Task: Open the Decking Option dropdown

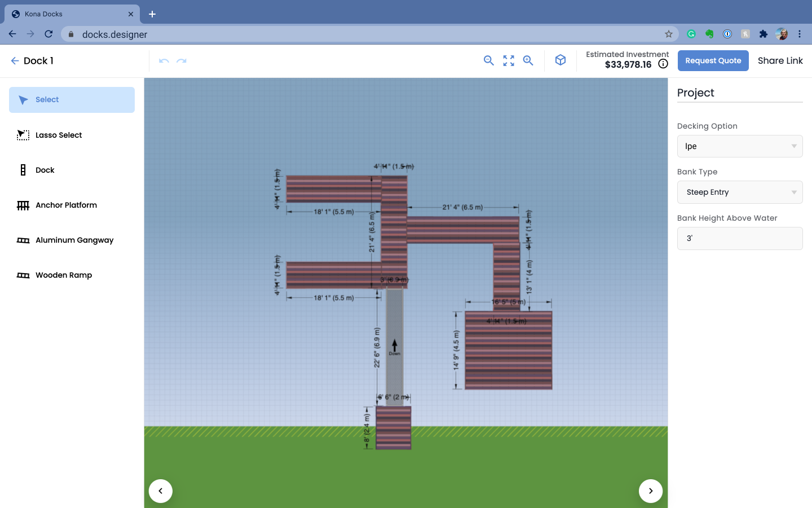Action: (x=740, y=146)
